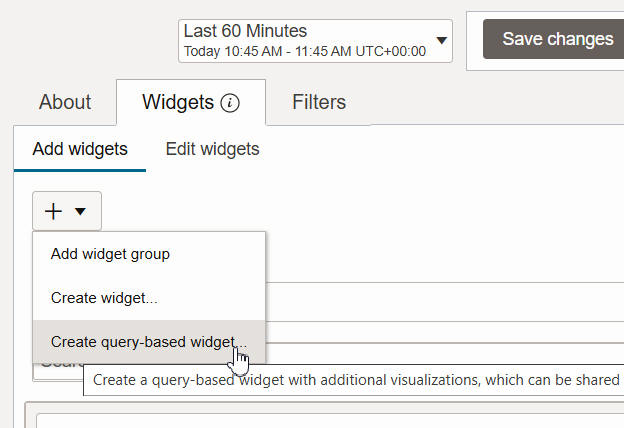Expand the Last 60 Minutes time range selector
This screenshot has height=428, width=624.
(315, 40)
